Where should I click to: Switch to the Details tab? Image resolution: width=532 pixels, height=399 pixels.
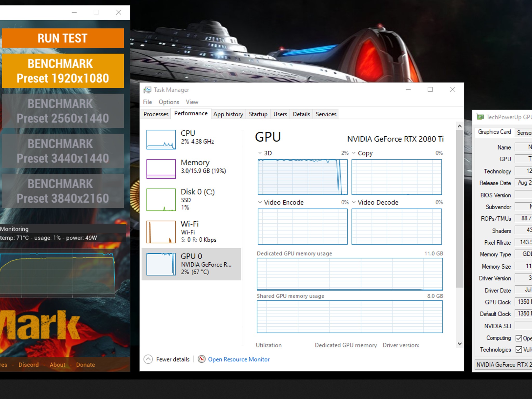tap(301, 114)
